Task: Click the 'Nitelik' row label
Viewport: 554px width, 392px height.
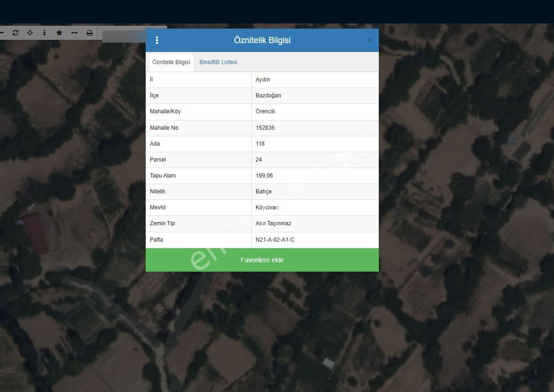Action: [157, 191]
